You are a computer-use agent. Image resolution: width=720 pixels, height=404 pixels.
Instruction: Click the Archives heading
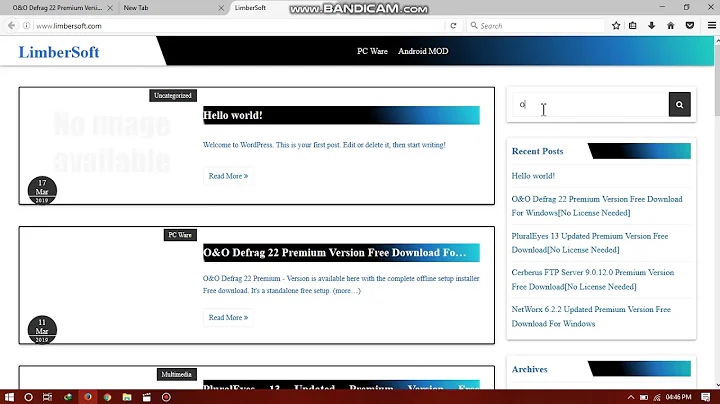[529, 370]
